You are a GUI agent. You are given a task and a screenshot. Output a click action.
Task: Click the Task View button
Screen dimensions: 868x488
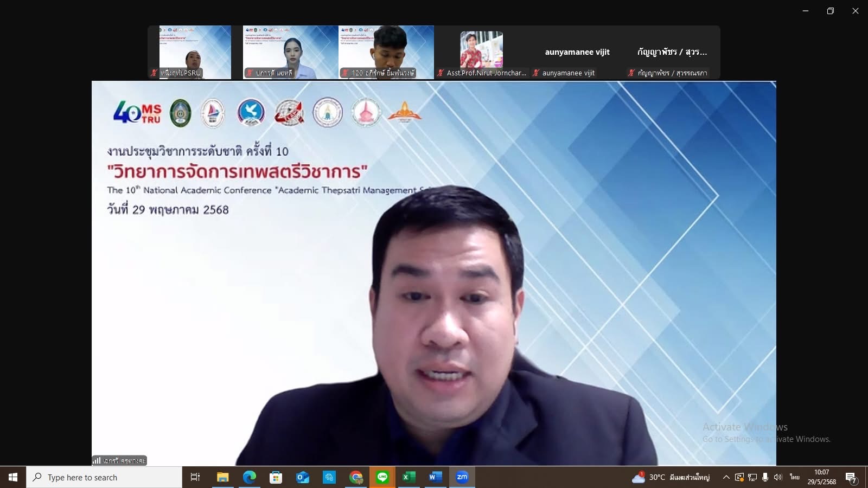pos(195,477)
